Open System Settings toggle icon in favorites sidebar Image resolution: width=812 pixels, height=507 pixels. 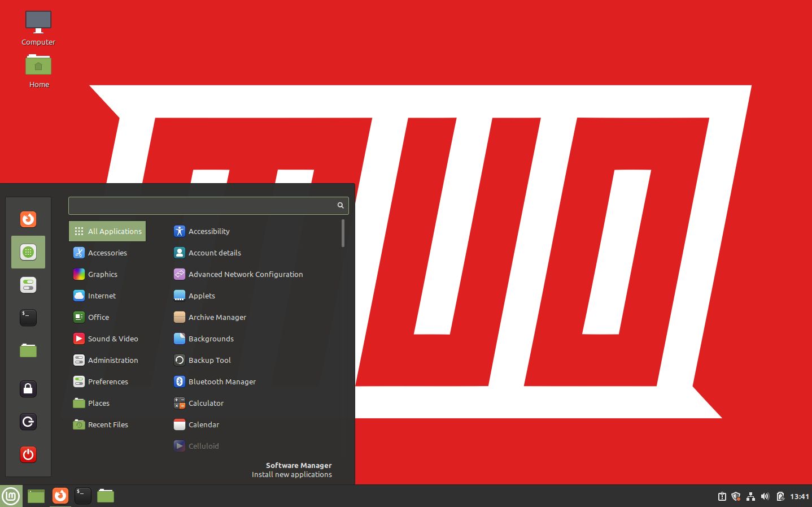tap(28, 285)
